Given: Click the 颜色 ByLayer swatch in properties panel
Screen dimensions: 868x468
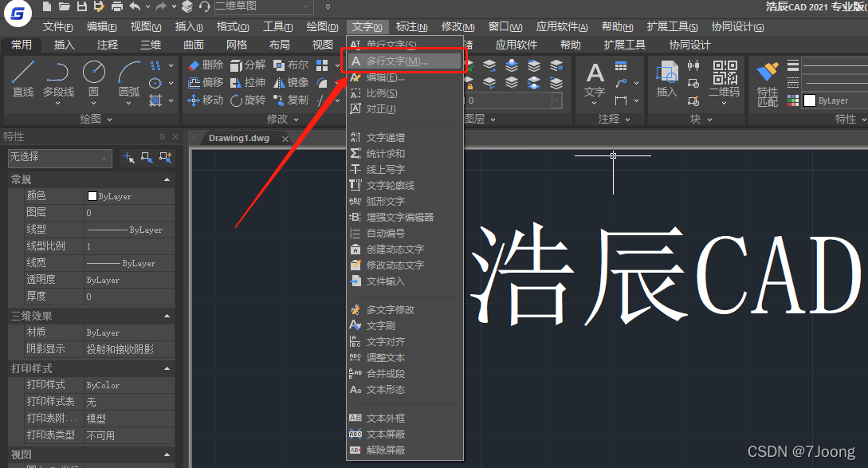Looking at the screenshot, I should pyautogui.click(x=92, y=196).
